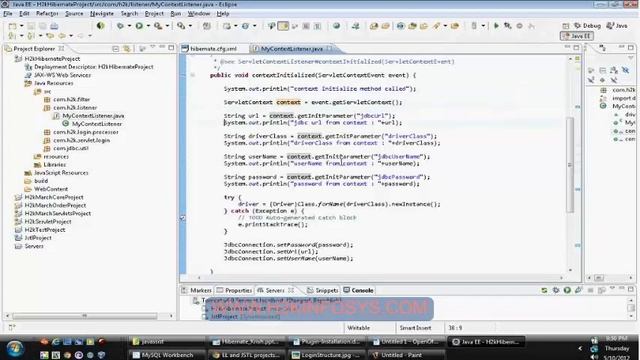Click the green Run play icon
This screenshot has width=640, height=360.
coord(139,26)
